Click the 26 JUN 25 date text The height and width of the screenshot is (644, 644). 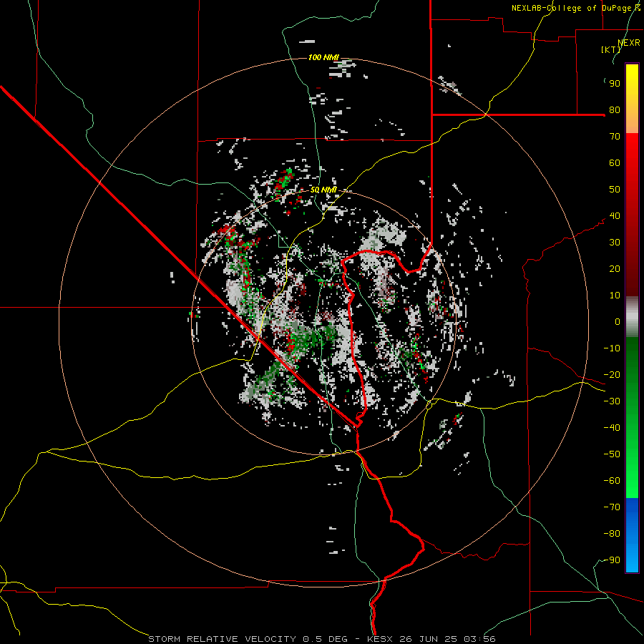[429, 639]
